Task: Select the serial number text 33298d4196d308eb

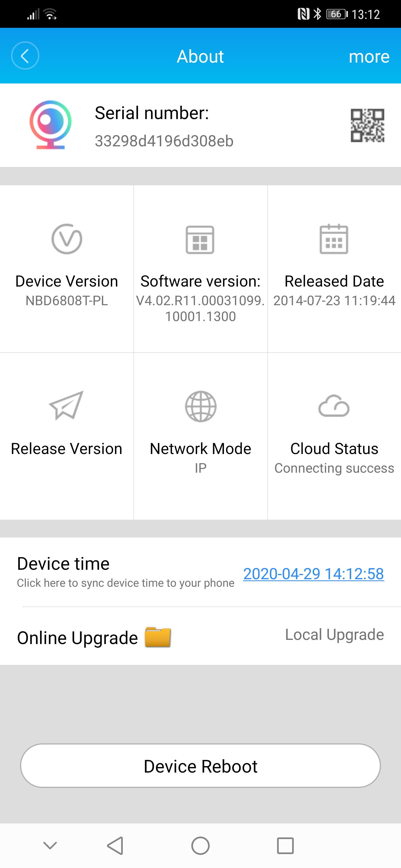Action: pyautogui.click(x=164, y=141)
